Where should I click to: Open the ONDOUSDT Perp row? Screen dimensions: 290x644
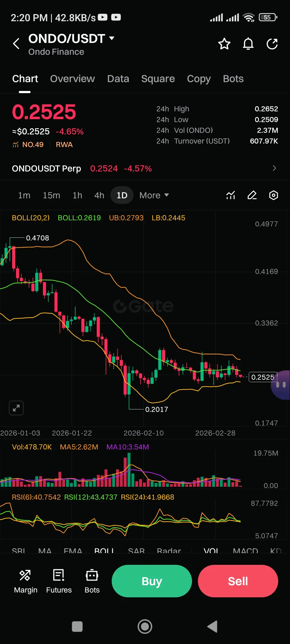[145, 168]
